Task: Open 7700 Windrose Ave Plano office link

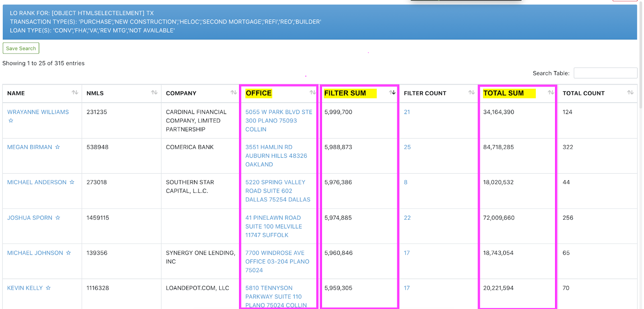Action: (x=277, y=262)
